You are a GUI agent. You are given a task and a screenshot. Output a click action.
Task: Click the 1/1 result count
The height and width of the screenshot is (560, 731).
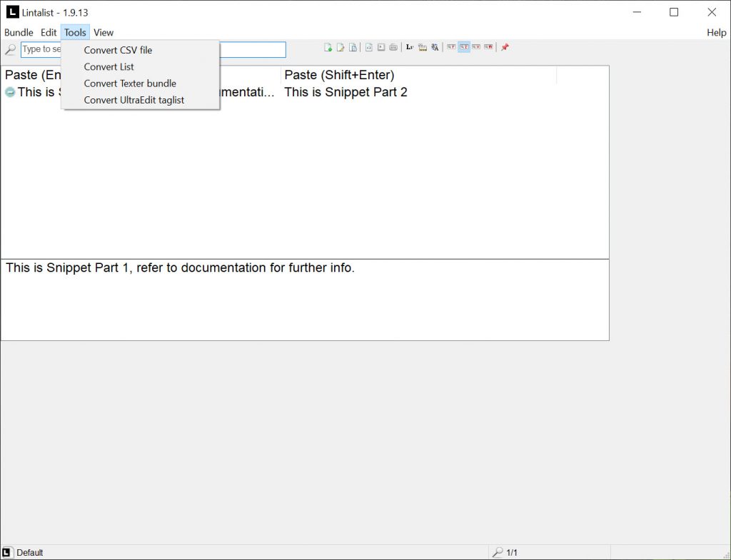[512, 553]
